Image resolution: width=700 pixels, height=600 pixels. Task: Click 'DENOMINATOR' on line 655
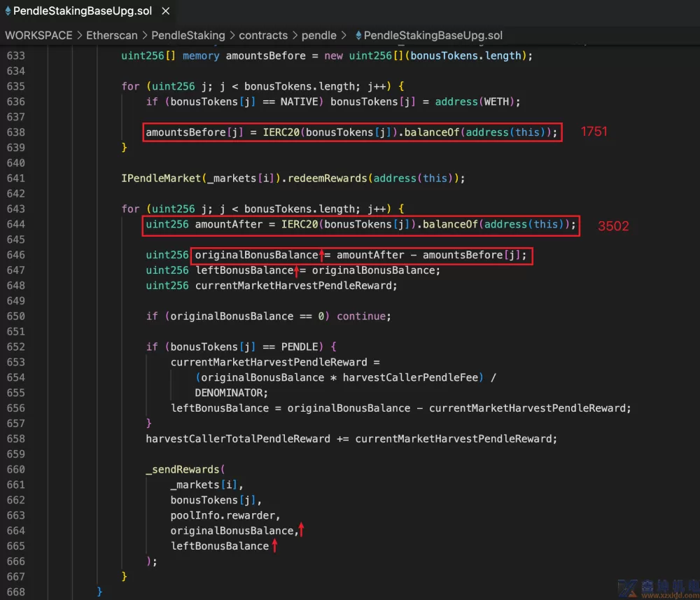pyautogui.click(x=229, y=393)
